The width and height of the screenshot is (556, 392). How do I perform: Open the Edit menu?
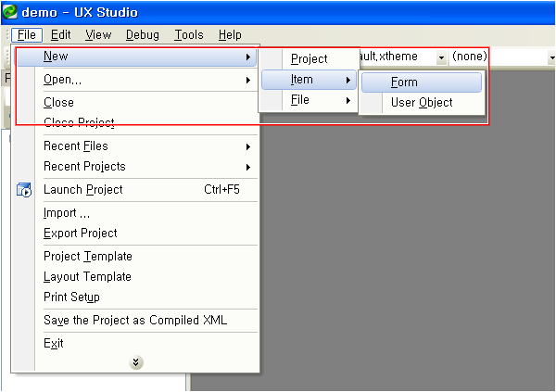[x=60, y=35]
